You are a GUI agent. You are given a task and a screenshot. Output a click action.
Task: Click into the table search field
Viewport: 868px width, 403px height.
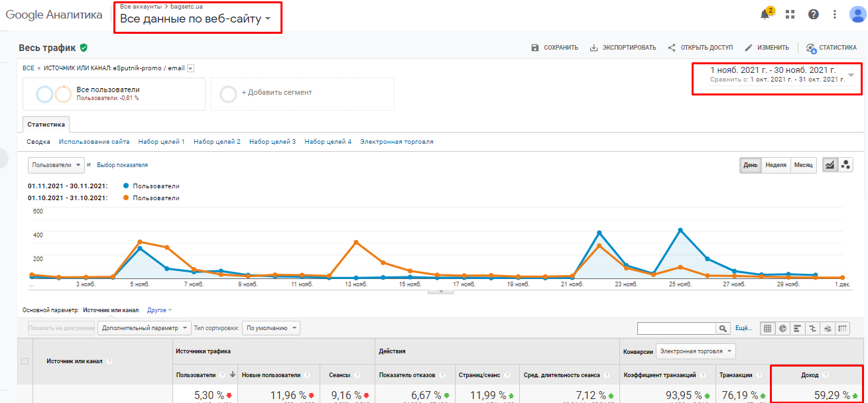click(676, 328)
